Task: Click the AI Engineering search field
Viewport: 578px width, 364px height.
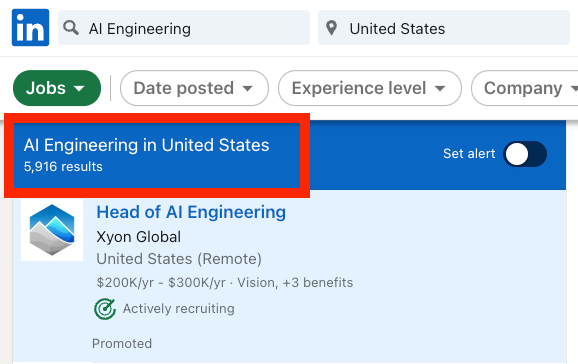Action: pos(184,28)
